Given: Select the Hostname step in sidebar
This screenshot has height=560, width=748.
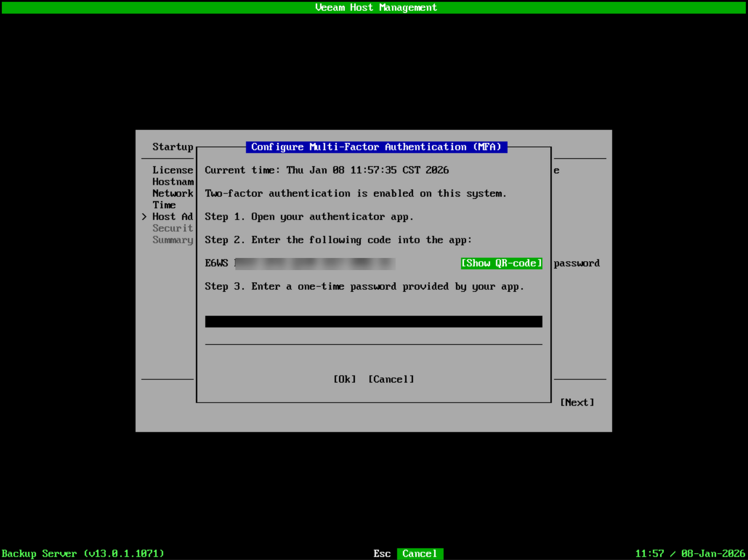Looking at the screenshot, I should [x=173, y=182].
